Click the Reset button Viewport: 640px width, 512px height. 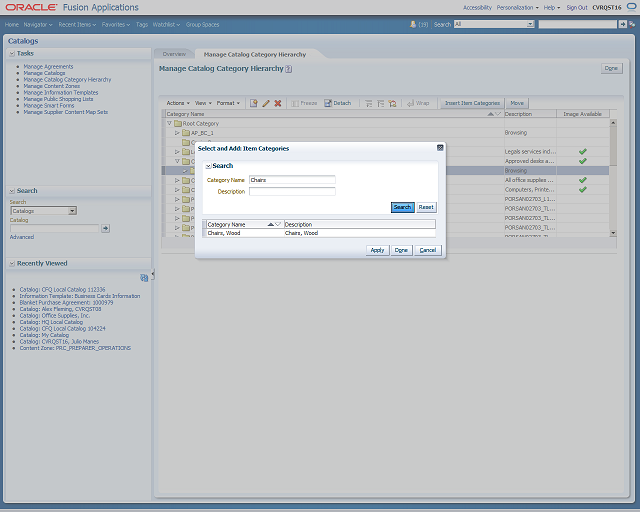pos(426,207)
